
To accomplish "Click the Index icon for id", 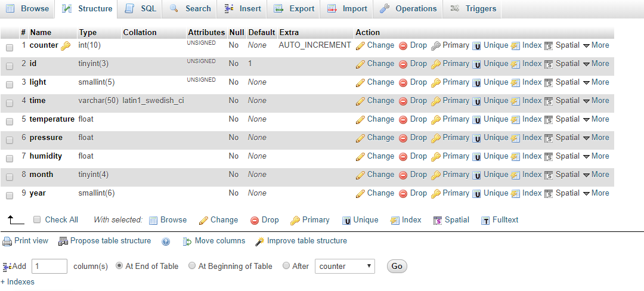I will click(516, 64).
